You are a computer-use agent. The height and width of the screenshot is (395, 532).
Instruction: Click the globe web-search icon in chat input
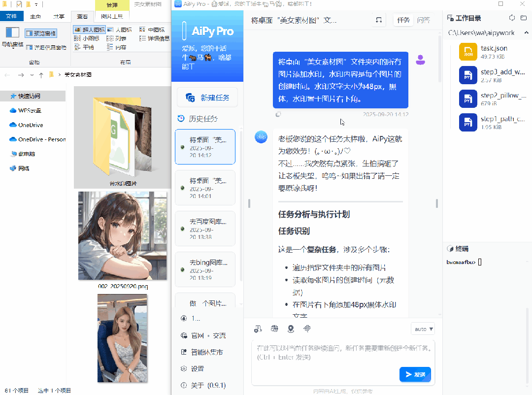click(x=274, y=329)
